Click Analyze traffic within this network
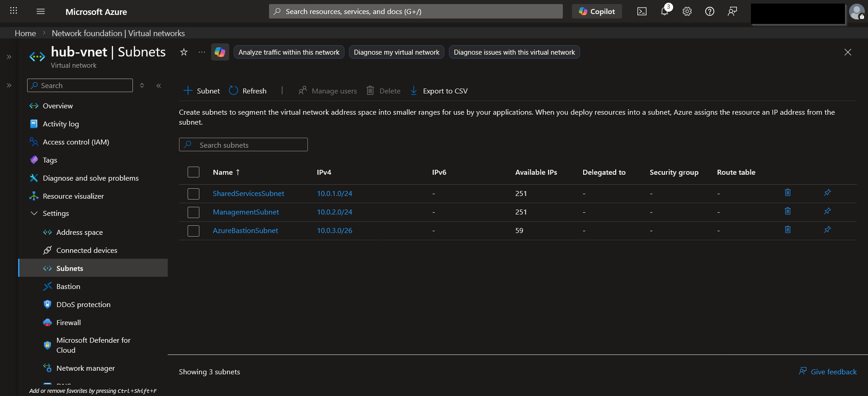868x396 pixels. (x=289, y=52)
